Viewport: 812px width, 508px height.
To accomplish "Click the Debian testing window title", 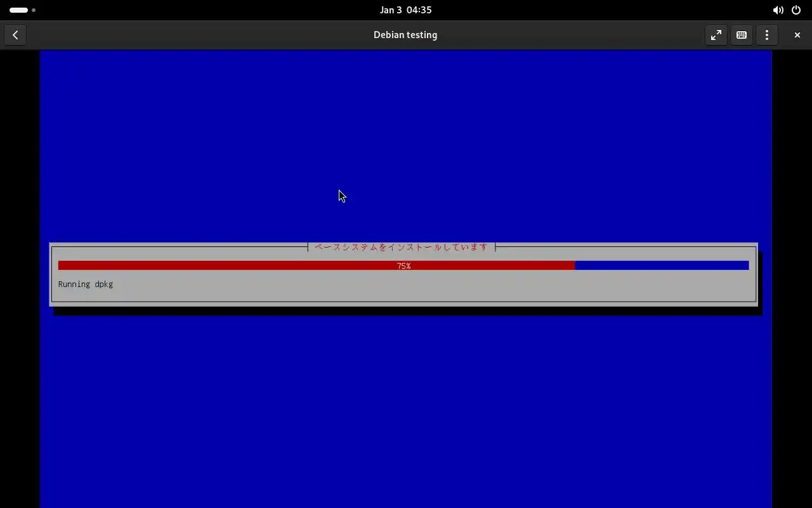I will (405, 35).
